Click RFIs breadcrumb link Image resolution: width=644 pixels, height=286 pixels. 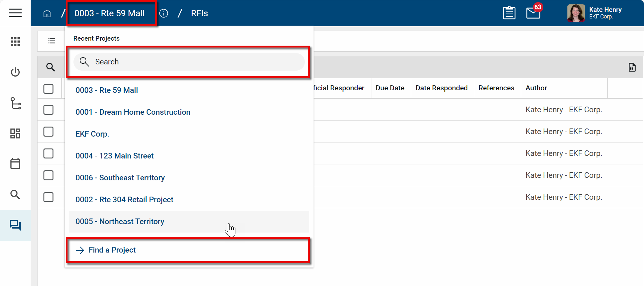point(199,13)
